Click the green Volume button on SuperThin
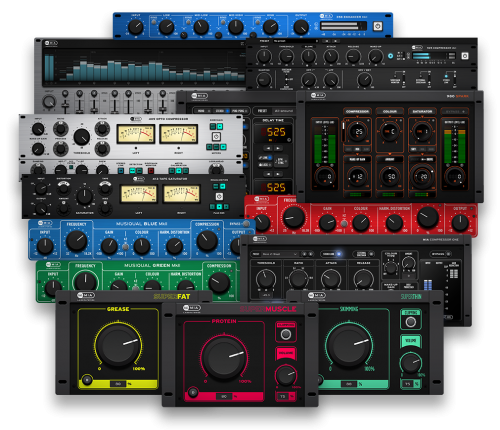Image resolution: width=500 pixels, height=430 pixels. click(410, 341)
